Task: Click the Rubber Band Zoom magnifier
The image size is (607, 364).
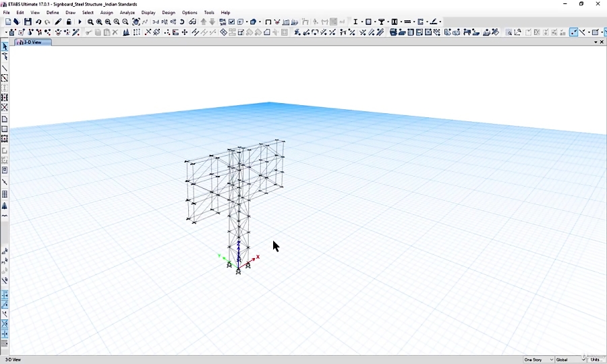Action: point(90,22)
